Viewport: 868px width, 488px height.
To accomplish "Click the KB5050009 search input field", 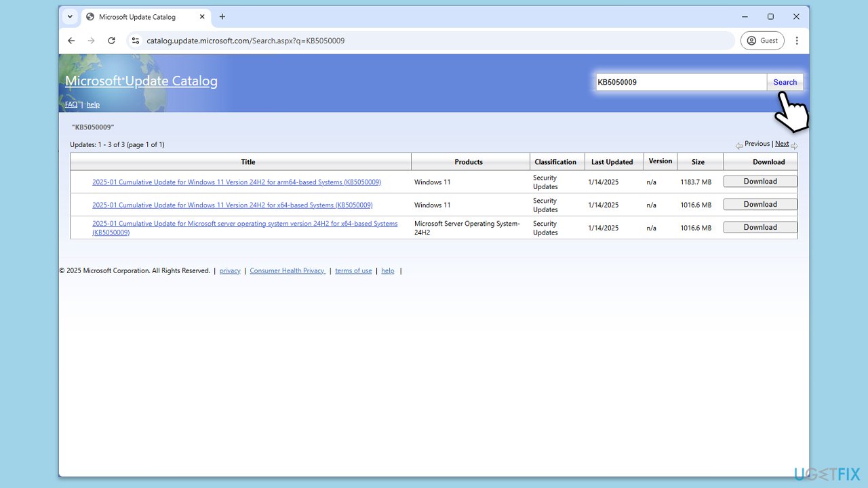I will 680,82.
